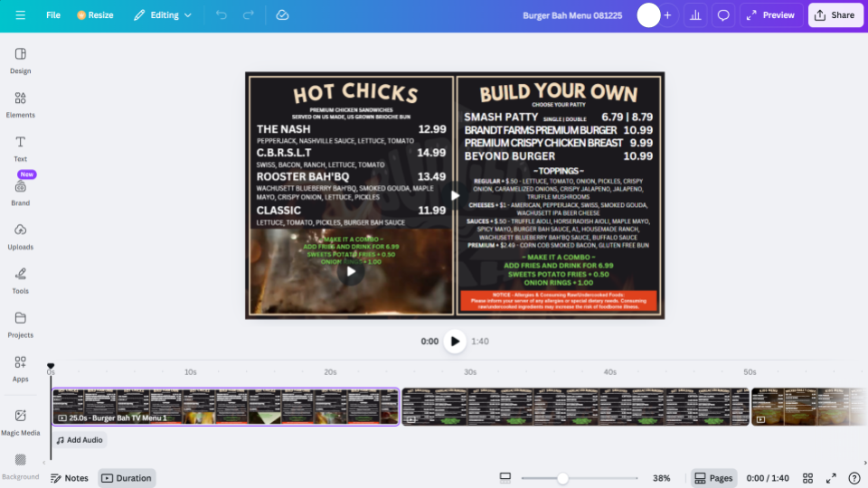
Task: Toggle the Notes panel
Action: point(70,478)
